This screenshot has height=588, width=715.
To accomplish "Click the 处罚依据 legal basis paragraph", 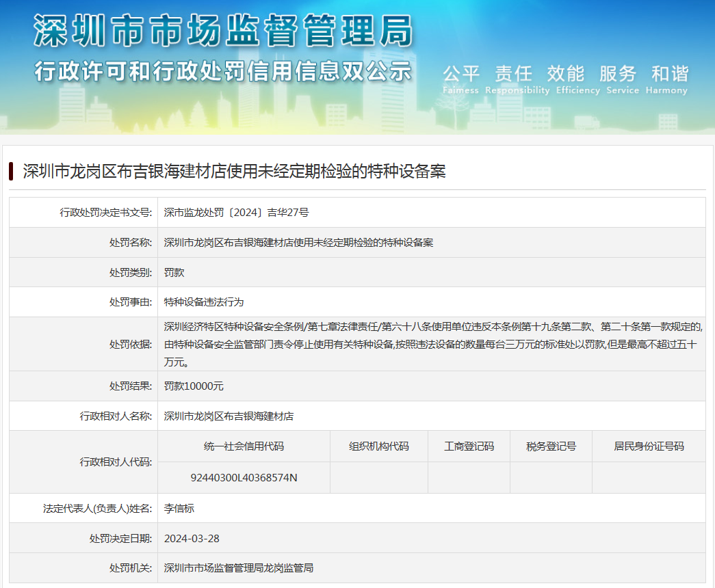I will click(430, 344).
